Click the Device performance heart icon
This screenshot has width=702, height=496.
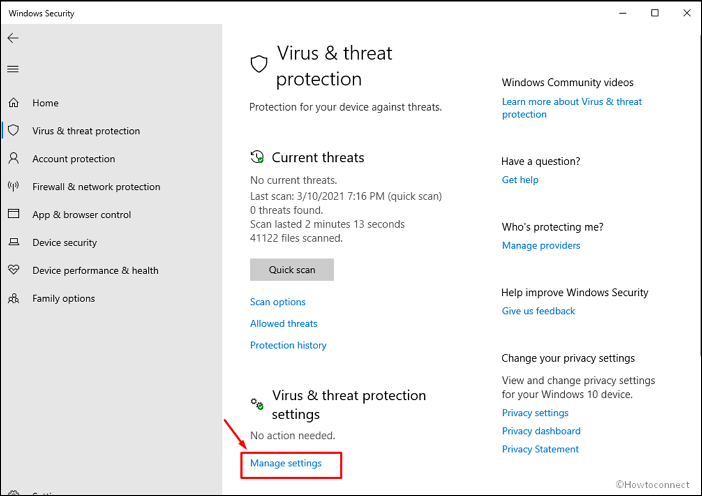tap(14, 270)
